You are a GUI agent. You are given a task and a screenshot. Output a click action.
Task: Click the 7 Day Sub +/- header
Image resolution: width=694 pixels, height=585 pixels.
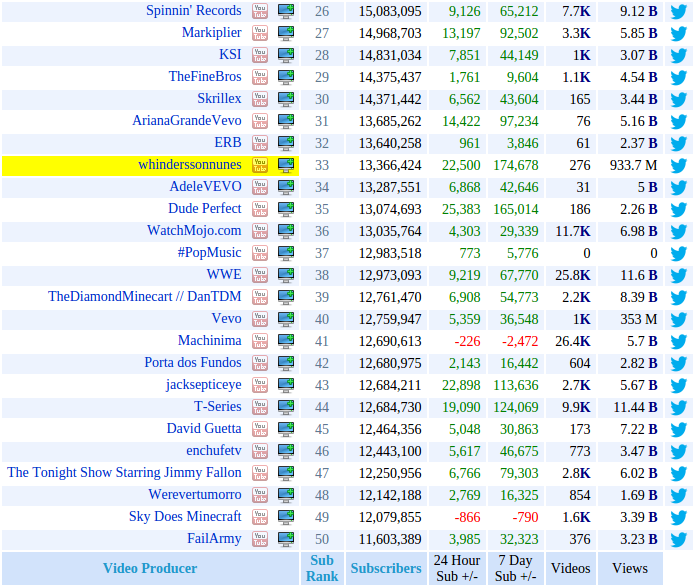(x=516, y=568)
